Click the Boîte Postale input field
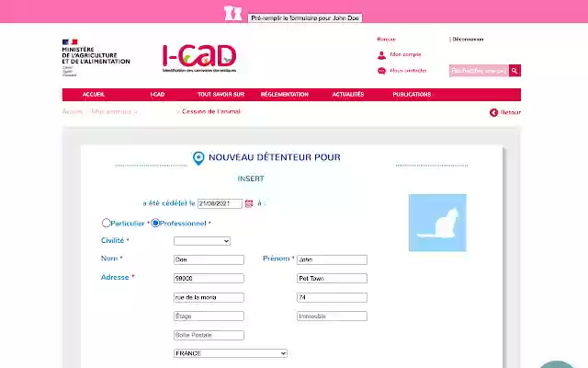 209,335
